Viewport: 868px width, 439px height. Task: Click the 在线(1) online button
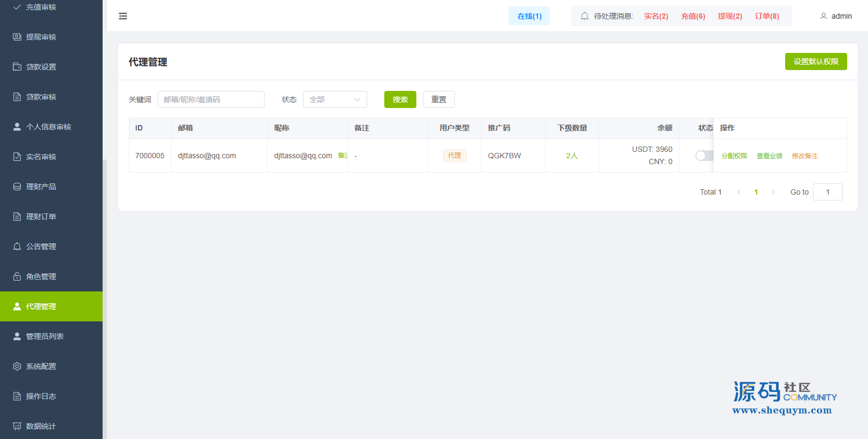(529, 16)
